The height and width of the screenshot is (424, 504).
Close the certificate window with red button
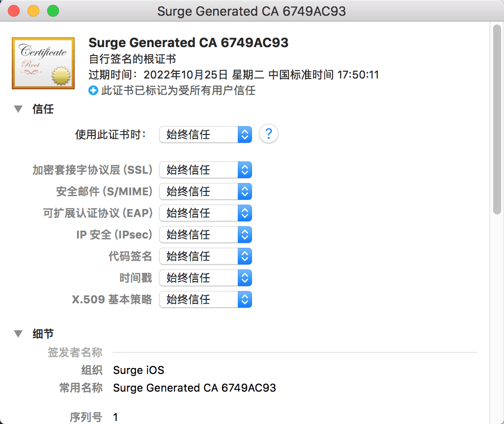14,11
